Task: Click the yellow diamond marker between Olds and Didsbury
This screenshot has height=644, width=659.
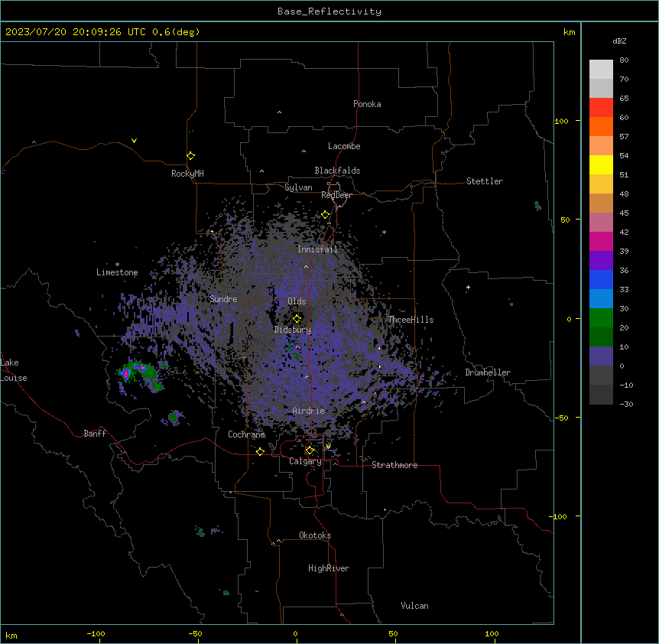Action: point(297,318)
